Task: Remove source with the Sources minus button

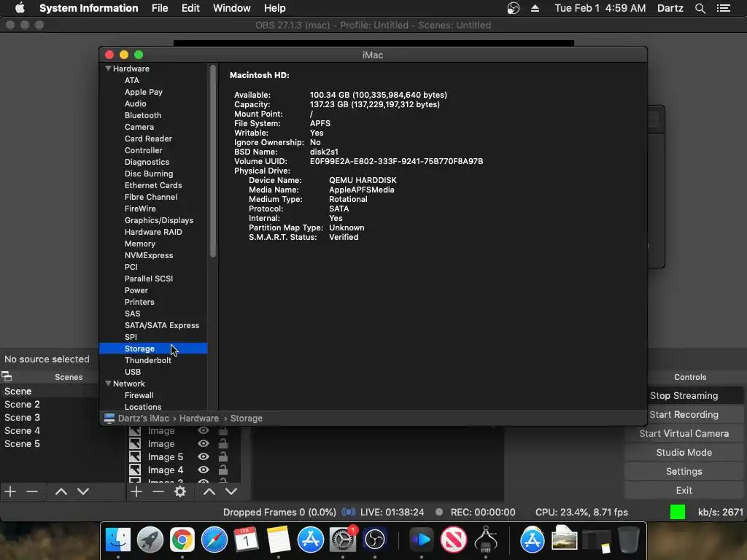Action: pos(158,491)
